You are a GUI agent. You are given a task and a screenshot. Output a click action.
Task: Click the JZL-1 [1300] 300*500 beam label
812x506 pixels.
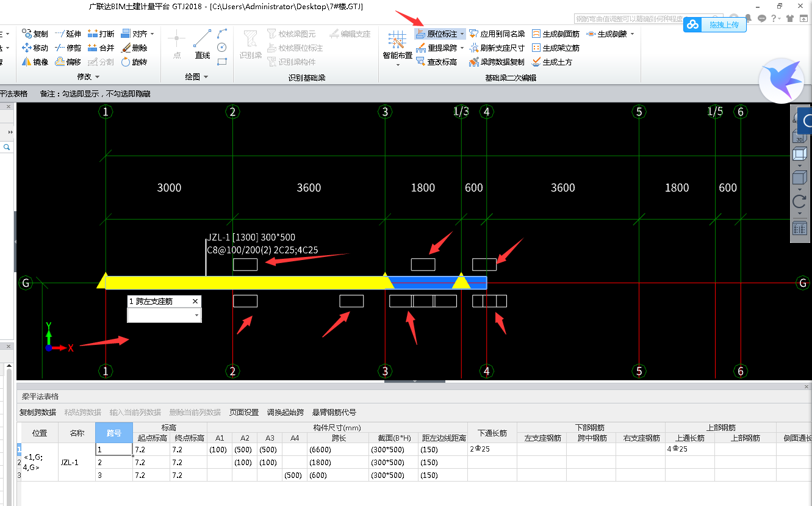pos(251,237)
